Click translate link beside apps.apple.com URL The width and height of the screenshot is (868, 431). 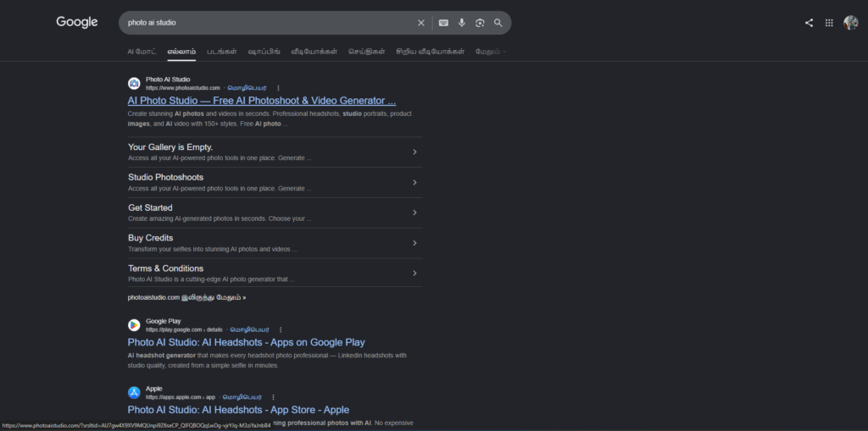click(x=242, y=397)
